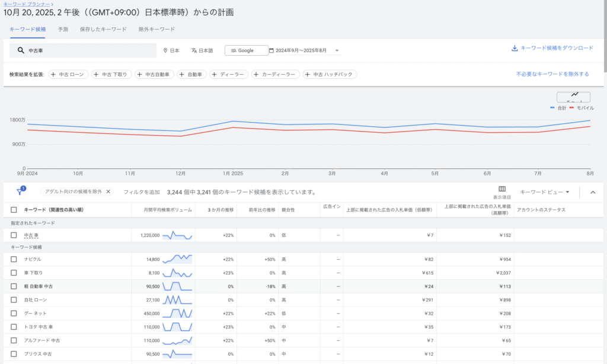Click the filter funnel icon
Screen dimensions: 607x364
[20, 192]
